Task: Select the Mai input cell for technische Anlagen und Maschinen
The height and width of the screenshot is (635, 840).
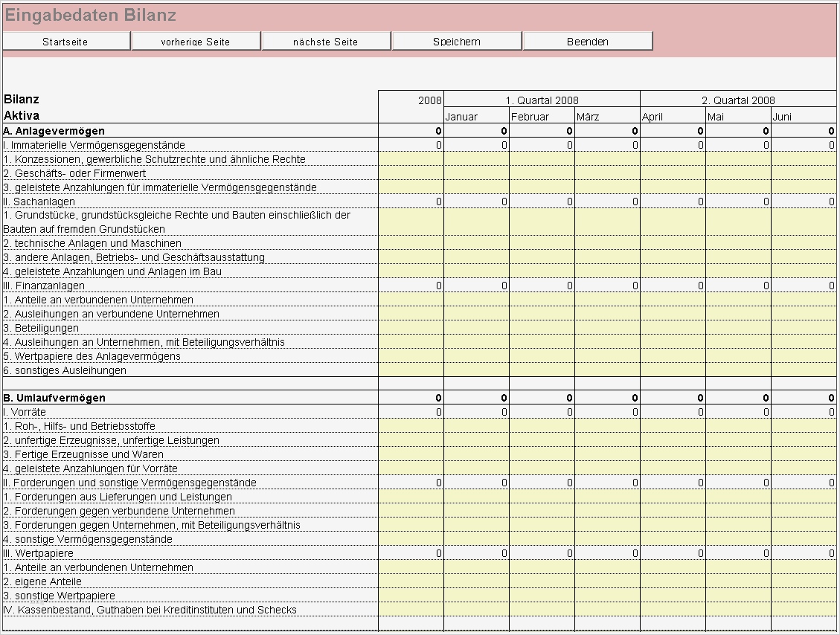Action: pos(737,243)
